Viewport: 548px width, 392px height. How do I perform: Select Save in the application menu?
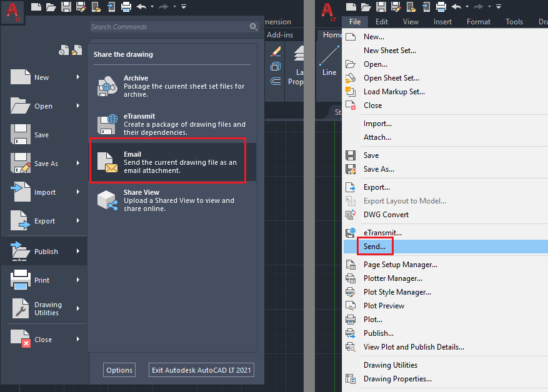(x=44, y=134)
